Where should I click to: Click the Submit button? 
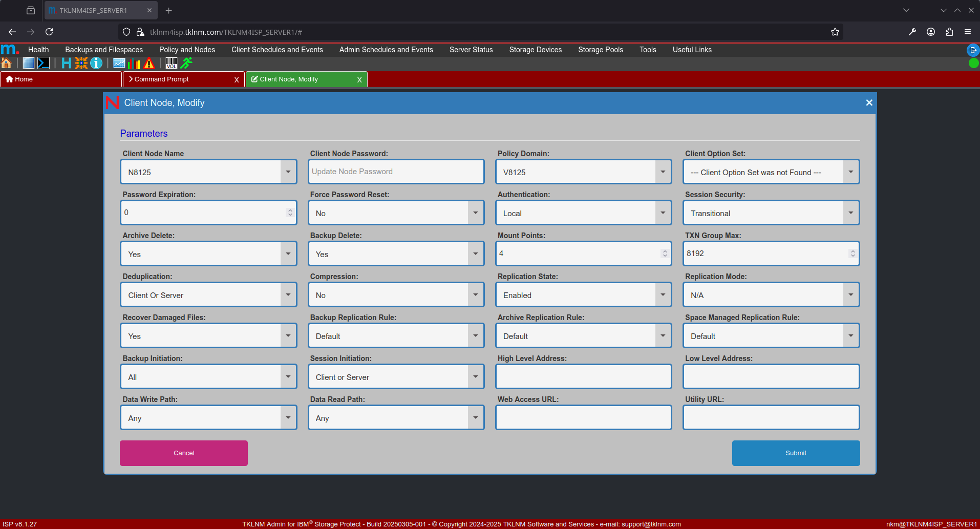[x=796, y=453]
